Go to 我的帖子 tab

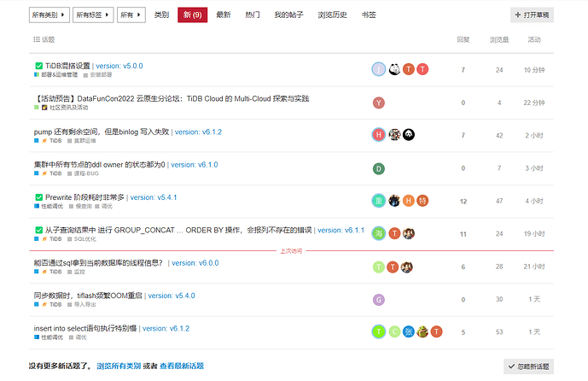click(x=288, y=15)
